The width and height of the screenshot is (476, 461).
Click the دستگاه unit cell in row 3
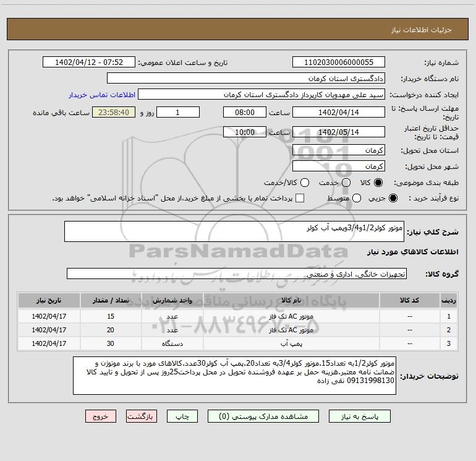point(172,343)
